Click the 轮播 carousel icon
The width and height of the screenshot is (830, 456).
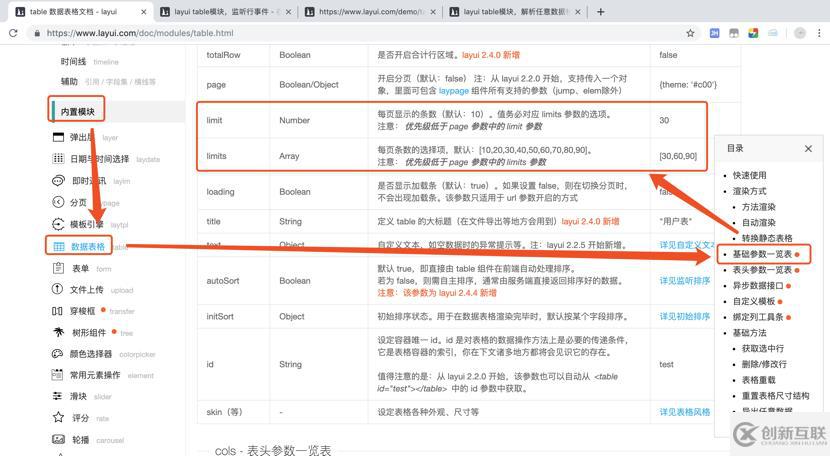(x=58, y=439)
